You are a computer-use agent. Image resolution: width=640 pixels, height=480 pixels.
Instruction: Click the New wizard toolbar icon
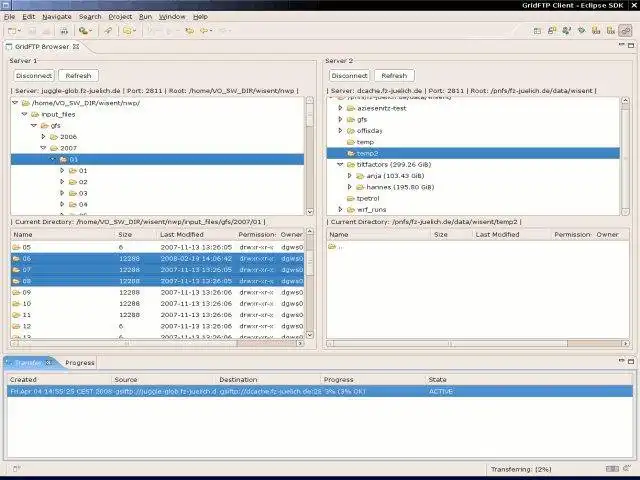(x=12, y=31)
